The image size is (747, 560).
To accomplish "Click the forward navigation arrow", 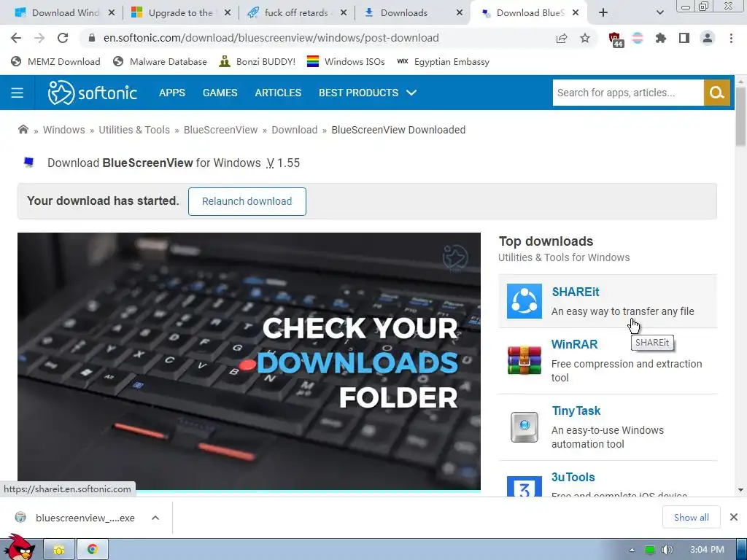I will pos(39,38).
